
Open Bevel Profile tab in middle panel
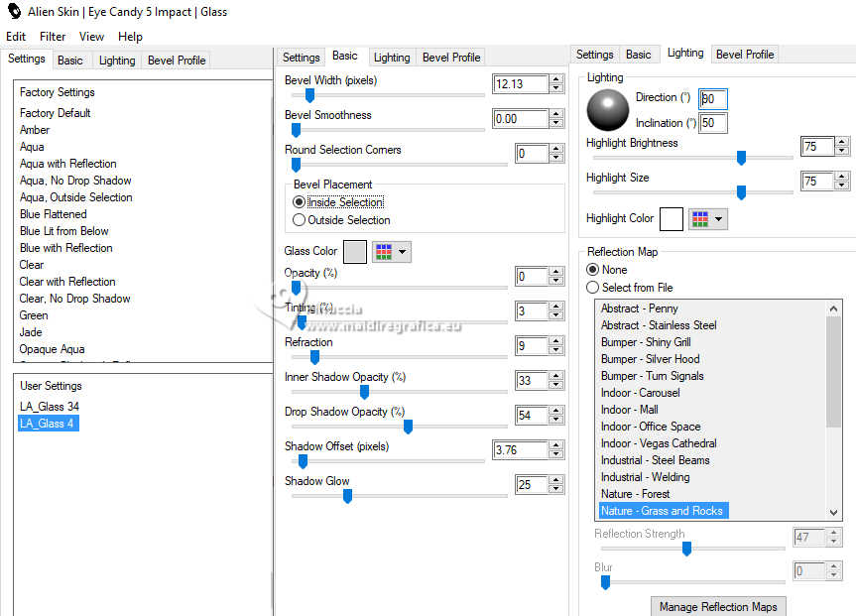451,58
